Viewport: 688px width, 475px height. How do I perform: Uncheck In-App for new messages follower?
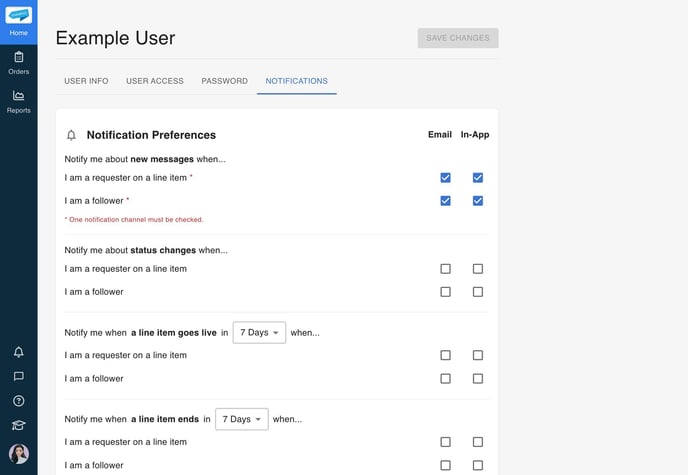(x=478, y=201)
